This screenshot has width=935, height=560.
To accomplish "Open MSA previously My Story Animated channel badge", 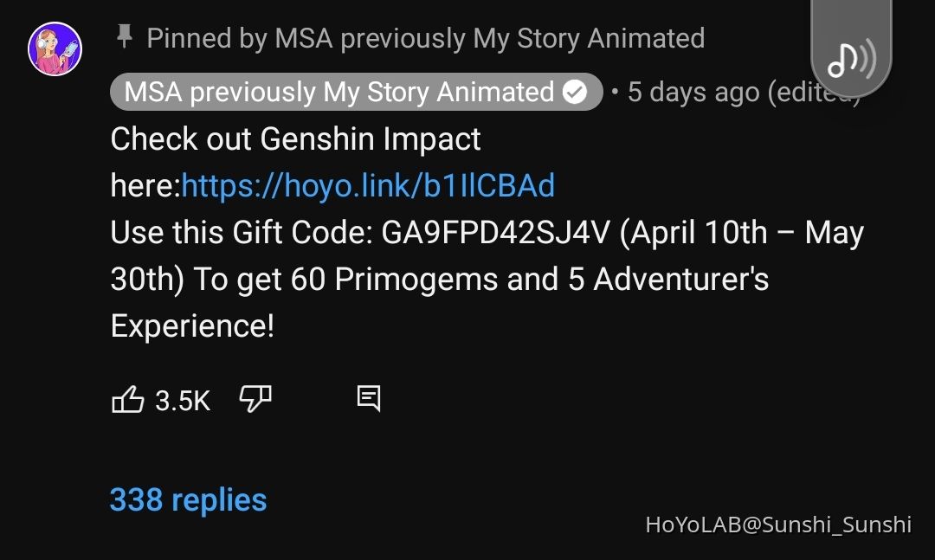I will [x=339, y=92].
